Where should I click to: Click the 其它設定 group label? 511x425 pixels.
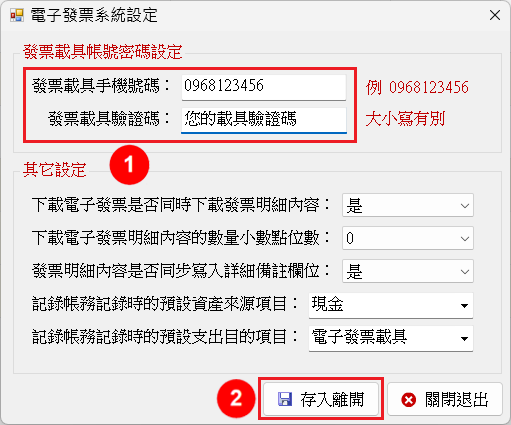(x=55, y=169)
